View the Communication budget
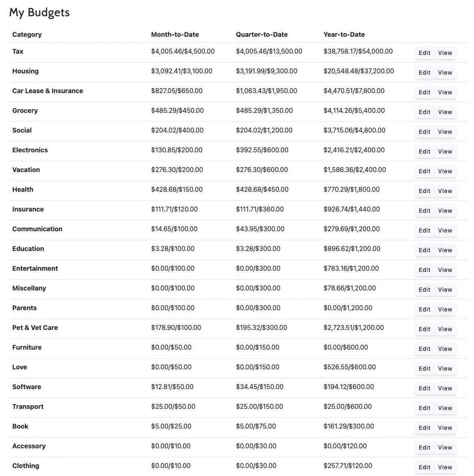This screenshot has width=474, height=476. coord(445,230)
